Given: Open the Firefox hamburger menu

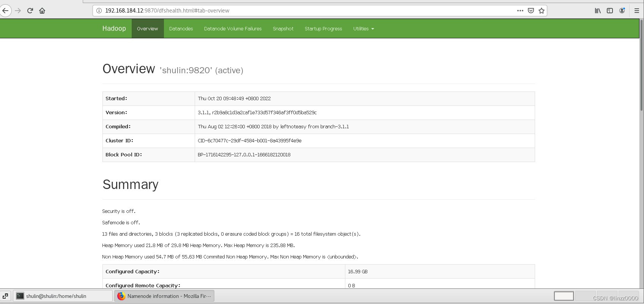Looking at the screenshot, I should coord(637,11).
